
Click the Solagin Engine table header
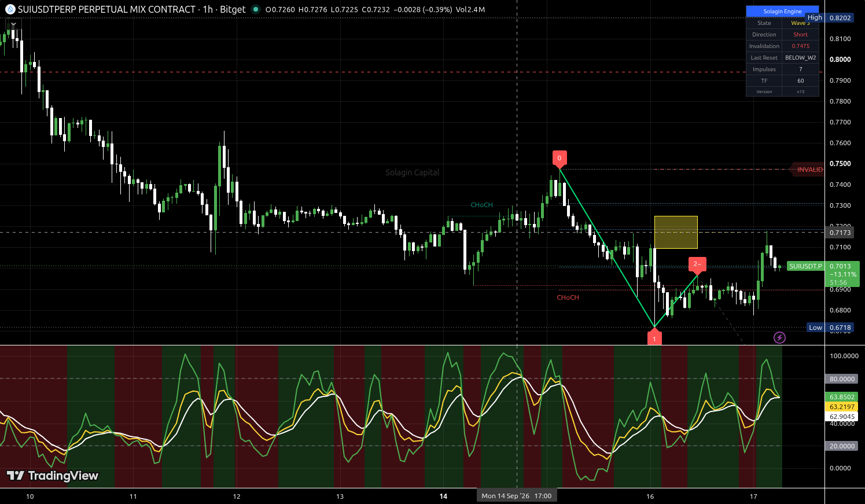pos(782,11)
